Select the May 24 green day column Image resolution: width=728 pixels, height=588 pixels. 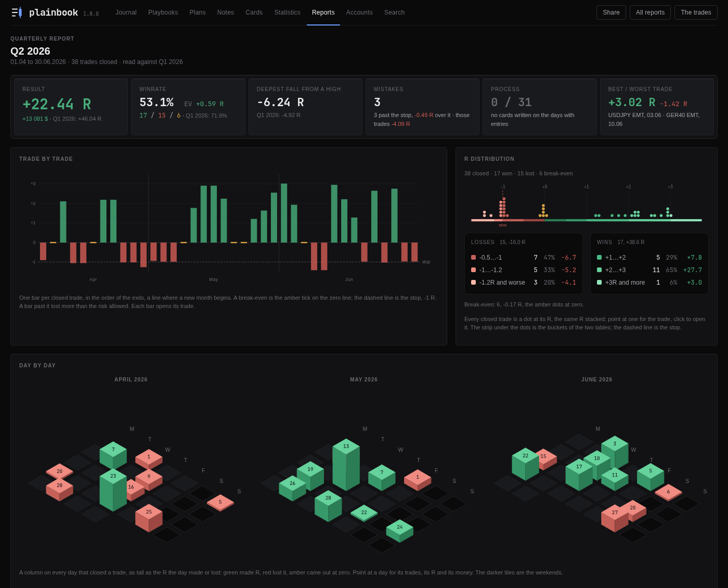point(400,530)
